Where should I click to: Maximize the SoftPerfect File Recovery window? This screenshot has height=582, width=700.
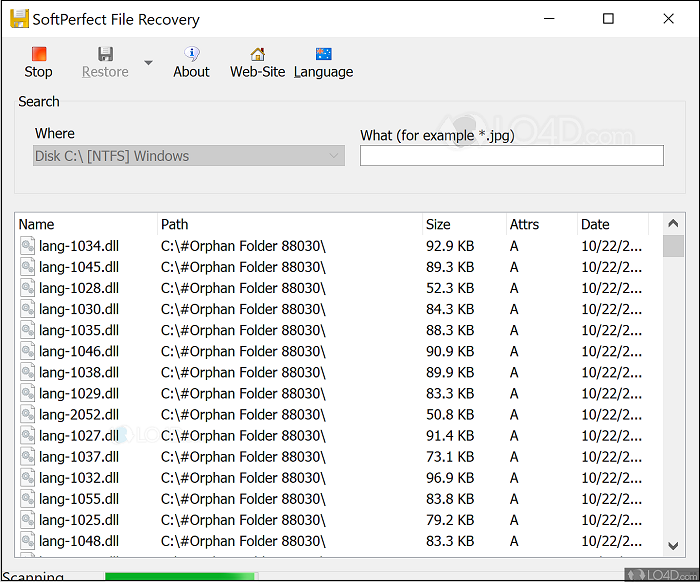(608, 19)
